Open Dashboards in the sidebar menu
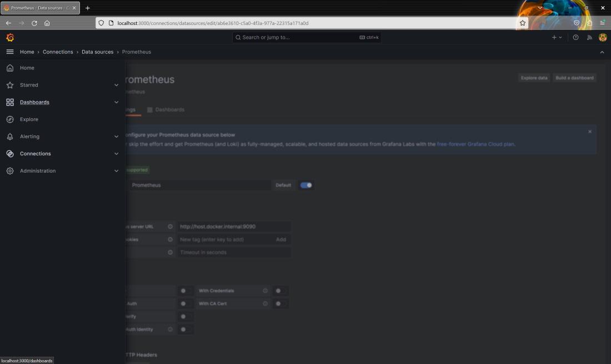The height and width of the screenshot is (364, 611). tap(34, 102)
